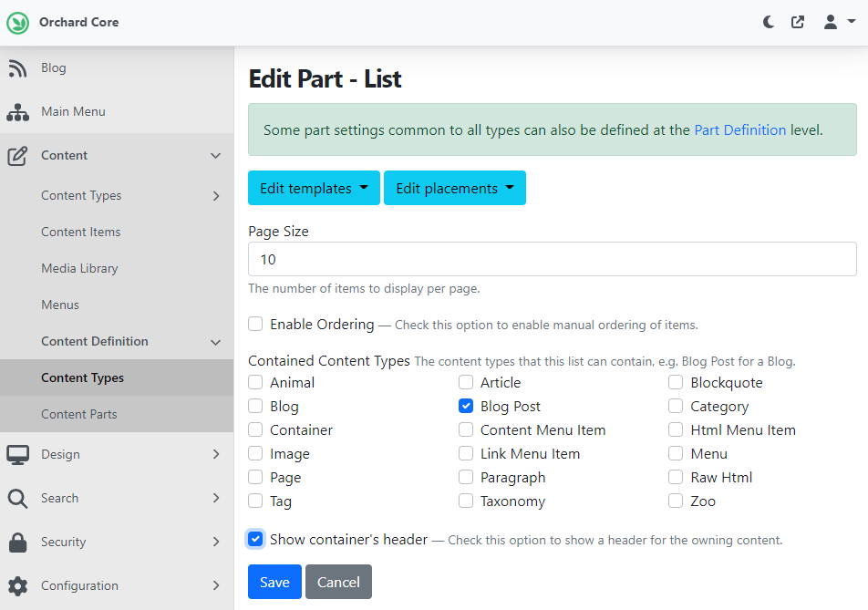Image resolution: width=868 pixels, height=610 pixels.
Task: Check the Image content type
Action: tap(255, 454)
